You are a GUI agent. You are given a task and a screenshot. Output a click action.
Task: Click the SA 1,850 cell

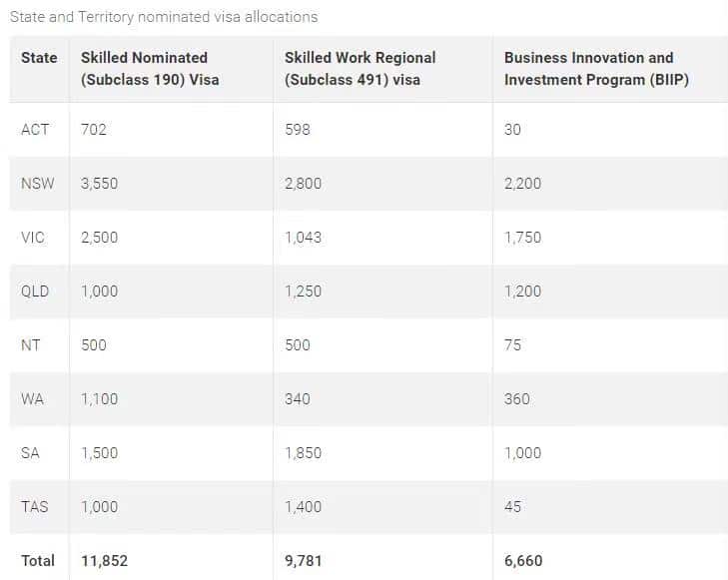pyautogui.click(x=303, y=453)
